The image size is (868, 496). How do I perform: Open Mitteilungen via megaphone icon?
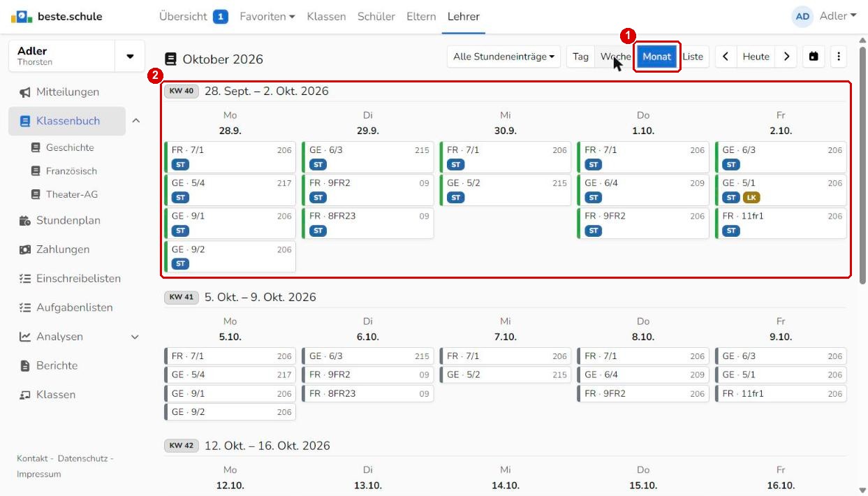25,92
